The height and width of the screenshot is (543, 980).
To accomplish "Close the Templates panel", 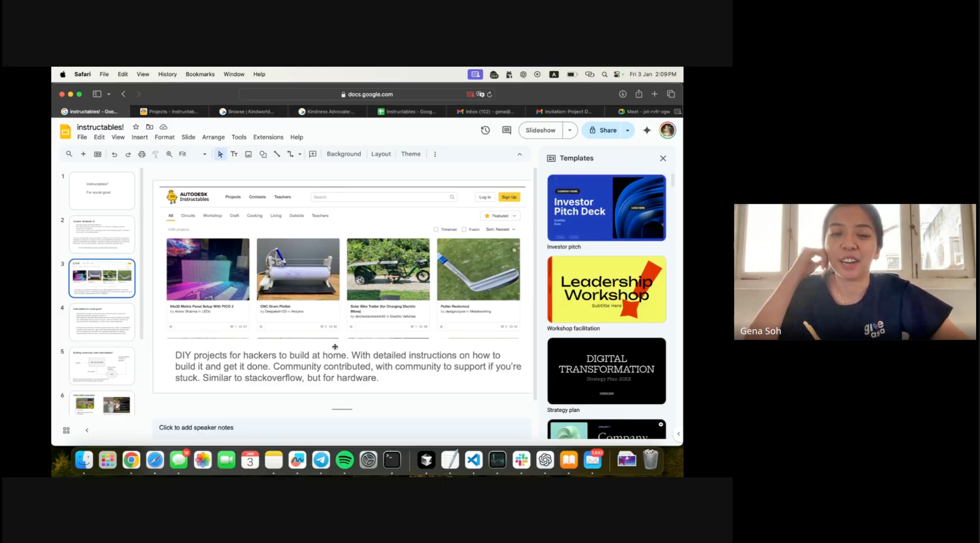I will tap(663, 159).
